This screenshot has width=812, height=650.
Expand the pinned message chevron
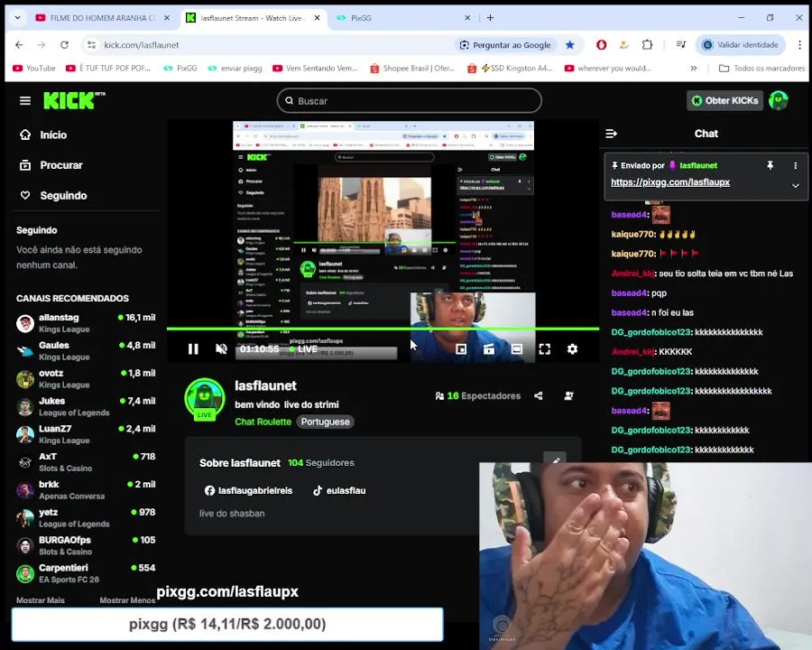(x=796, y=186)
